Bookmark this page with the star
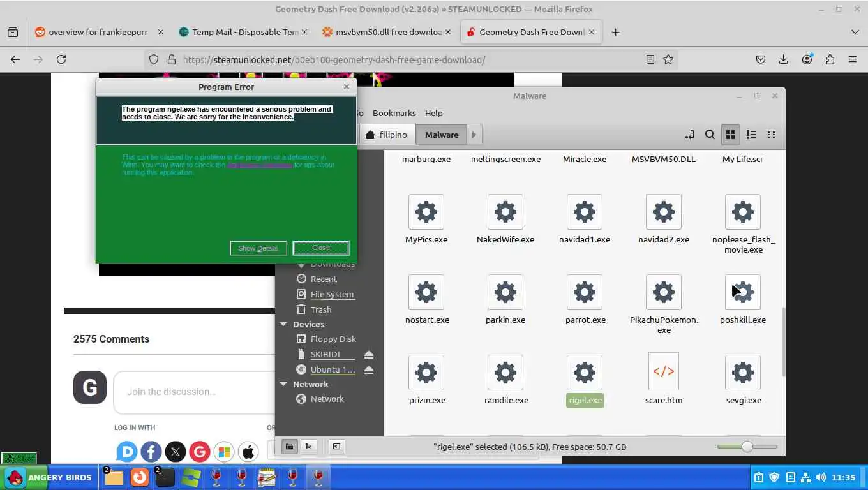 [x=668, y=59]
